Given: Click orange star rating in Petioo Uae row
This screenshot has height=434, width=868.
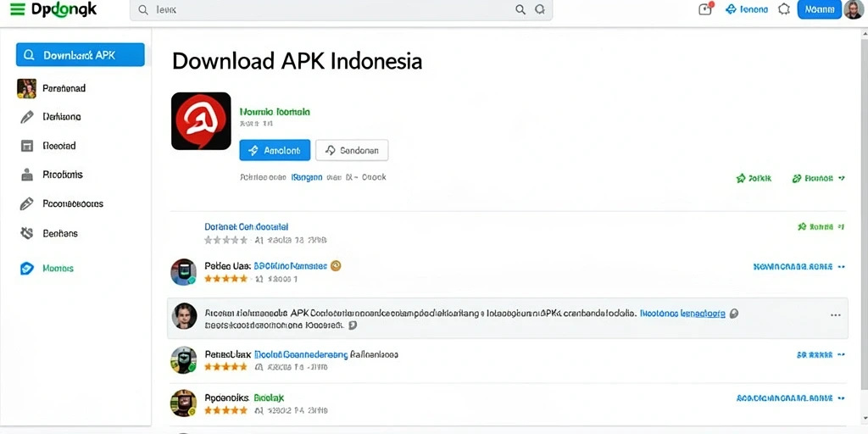Looking at the screenshot, I should pos(225,279).
